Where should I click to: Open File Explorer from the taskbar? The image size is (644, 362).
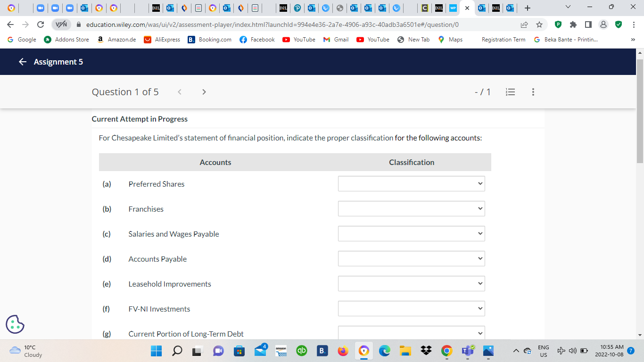(405, 351)
